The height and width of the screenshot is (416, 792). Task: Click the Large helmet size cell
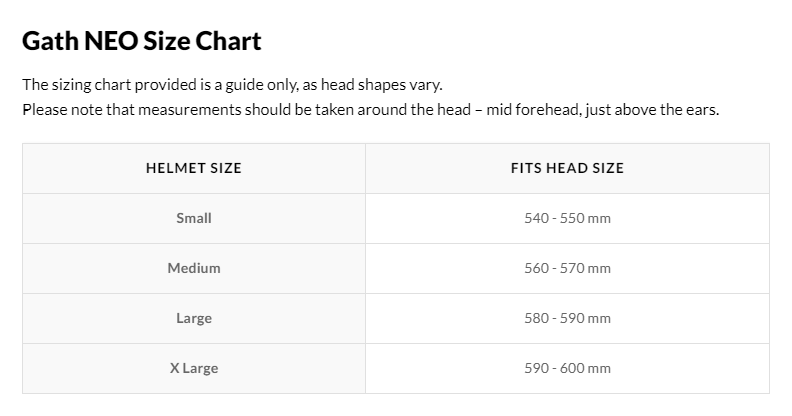(x=194, y=318)
